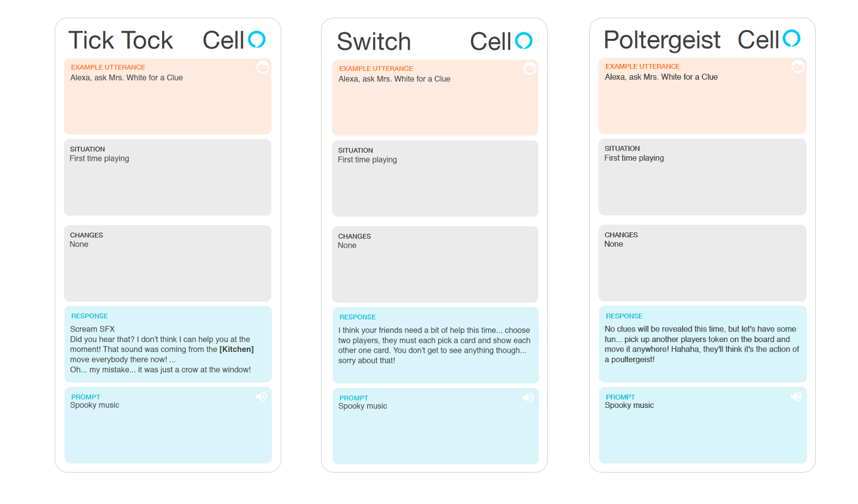Click the Changes box in the Switch card
858x504 pixels.
(435, 264)
